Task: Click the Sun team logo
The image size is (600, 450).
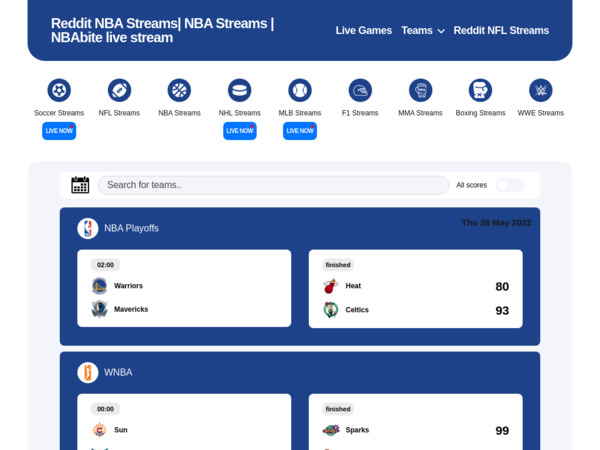Action: coord(99,430)
